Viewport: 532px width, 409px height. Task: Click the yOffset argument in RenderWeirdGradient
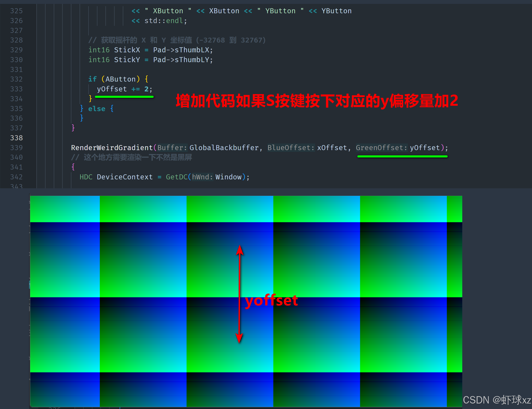[x=425, y=148]
